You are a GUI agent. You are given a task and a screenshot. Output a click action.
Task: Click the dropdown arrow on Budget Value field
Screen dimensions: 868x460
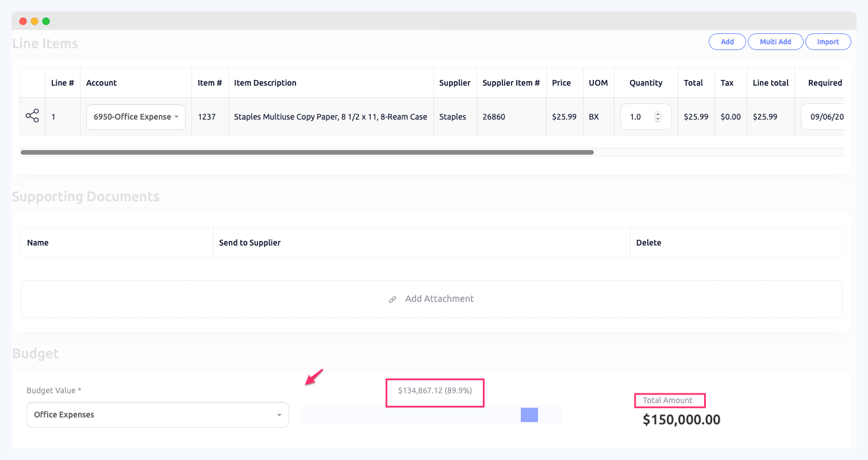click(280, 415)
